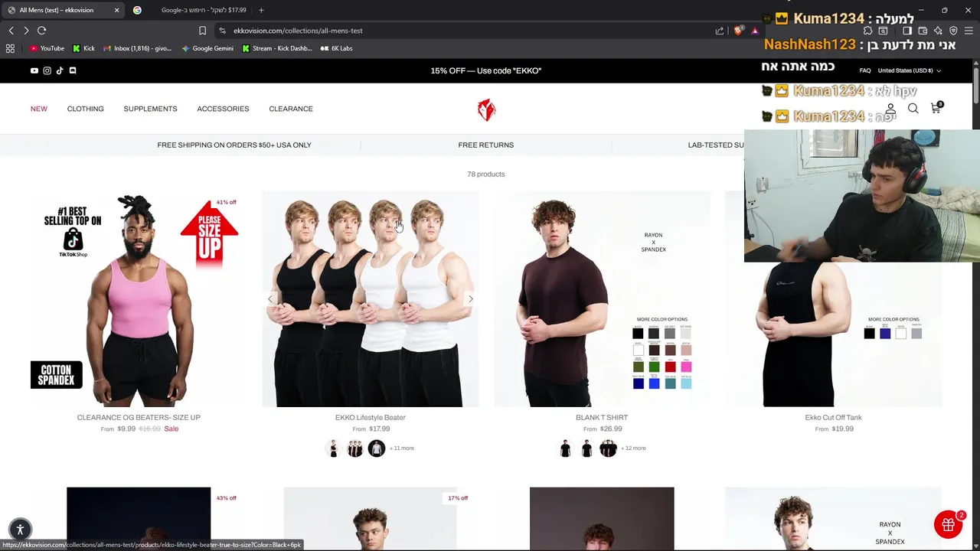The height and width of the screenshot is (551, 980).
Task: Open the YouTube social icon in header
Action: [34, 70]
